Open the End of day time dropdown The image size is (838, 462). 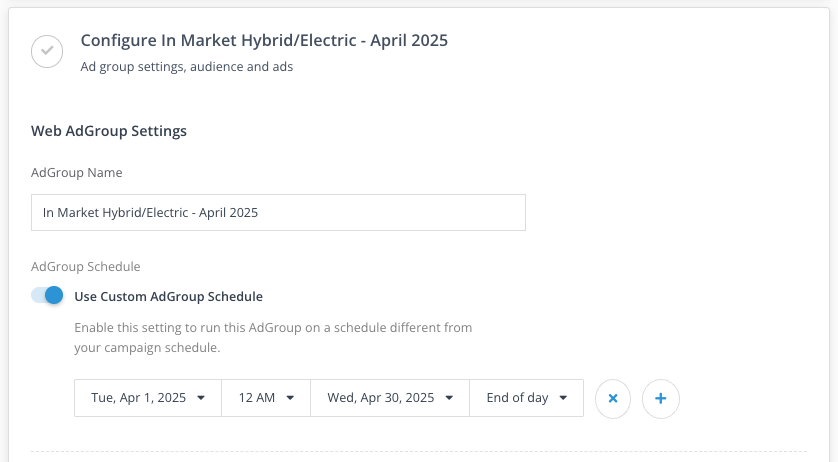tap(526, 398)
